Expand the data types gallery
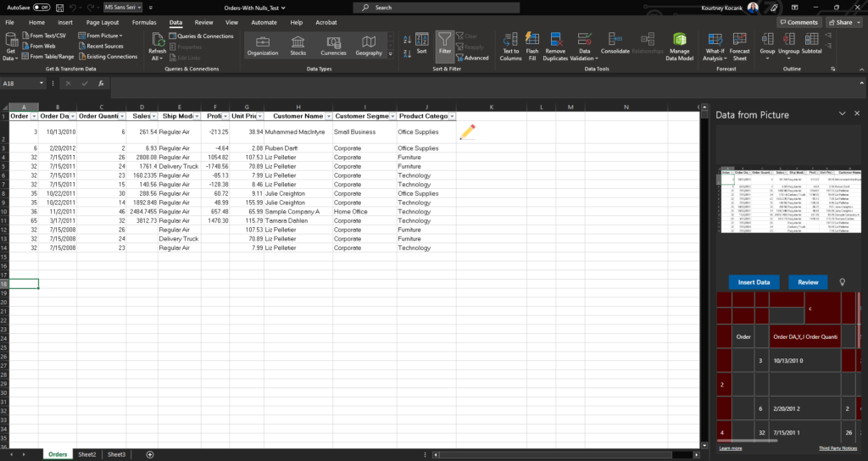868x461 pixels. click(390, 53)
